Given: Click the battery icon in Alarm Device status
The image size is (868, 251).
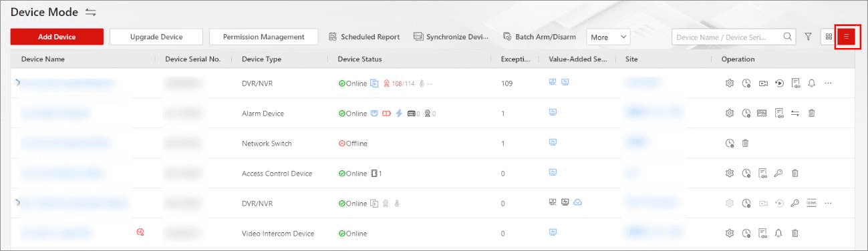Looking at the screenshot, I should (x=386, y=113).
